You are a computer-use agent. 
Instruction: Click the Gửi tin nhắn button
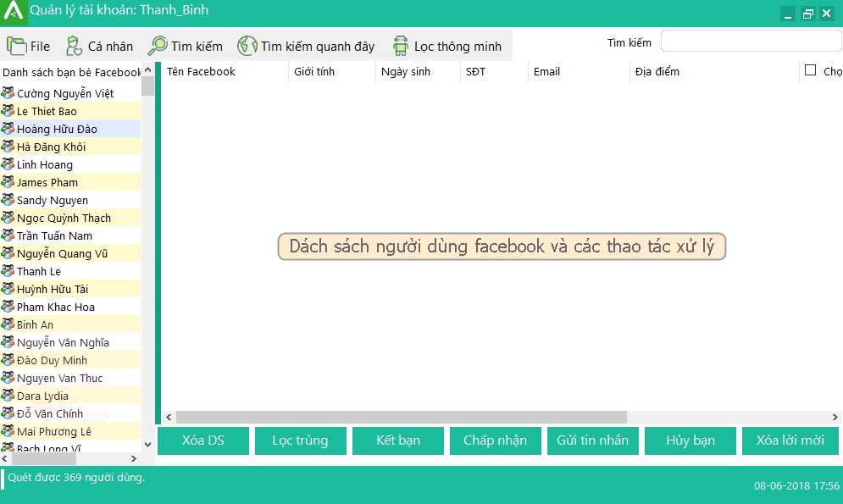592,440
